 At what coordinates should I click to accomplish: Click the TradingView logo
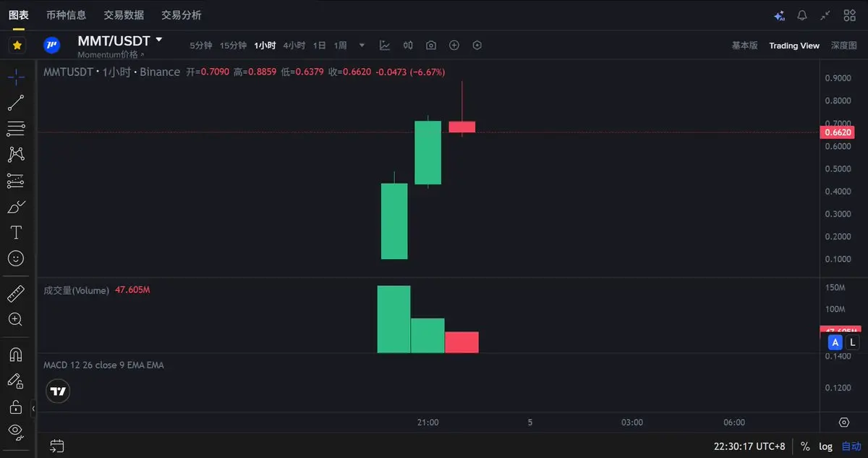click(58, 392)
